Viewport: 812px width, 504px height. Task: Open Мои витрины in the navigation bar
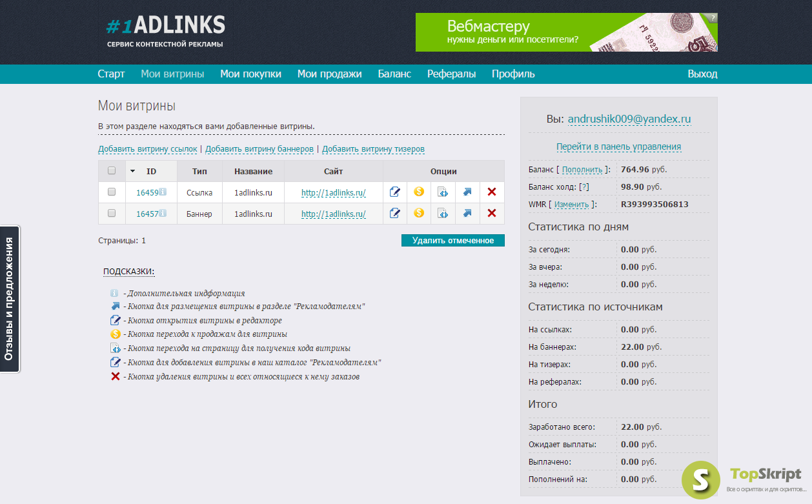coord(172,74)
